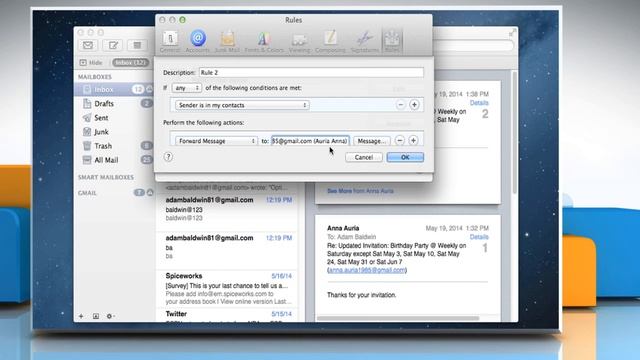Viewport: 640px width, 360px height.
Task: Open the Viewing preferences tab
Action: tap(300, 41)
